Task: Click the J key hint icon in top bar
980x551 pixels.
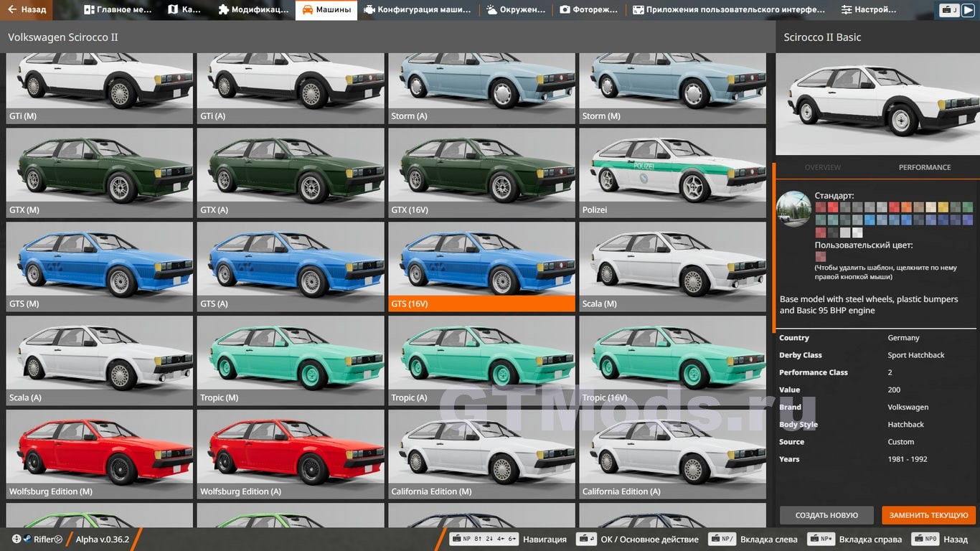Action: pyautogui.click(x=949, y=10)
